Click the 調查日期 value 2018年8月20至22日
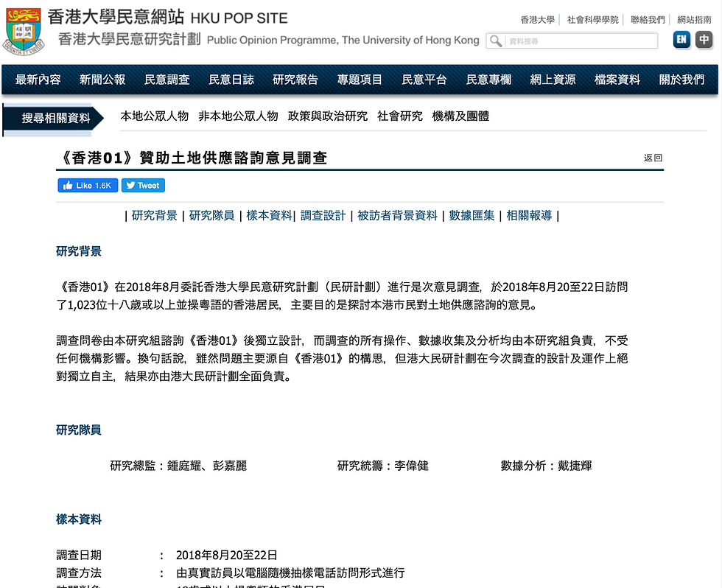Image resolution: width=722 pixels, height=588 pixels. tap(227, 555)
